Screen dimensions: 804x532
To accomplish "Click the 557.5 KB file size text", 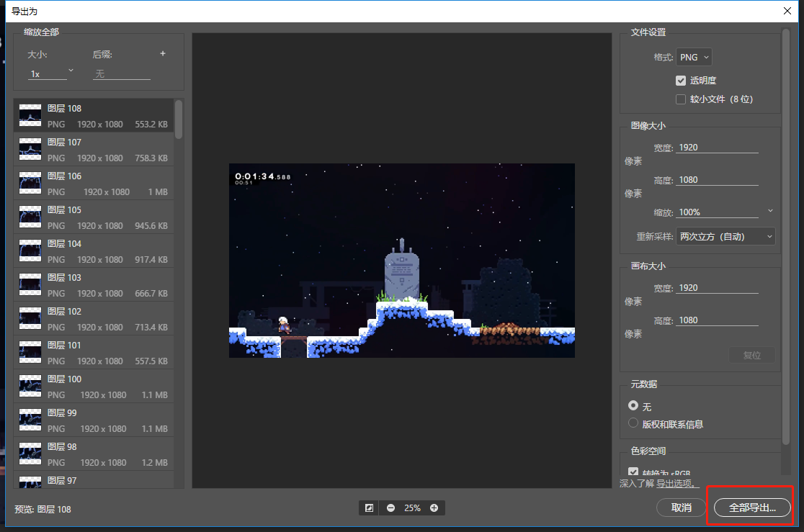I will click(151, 361).
